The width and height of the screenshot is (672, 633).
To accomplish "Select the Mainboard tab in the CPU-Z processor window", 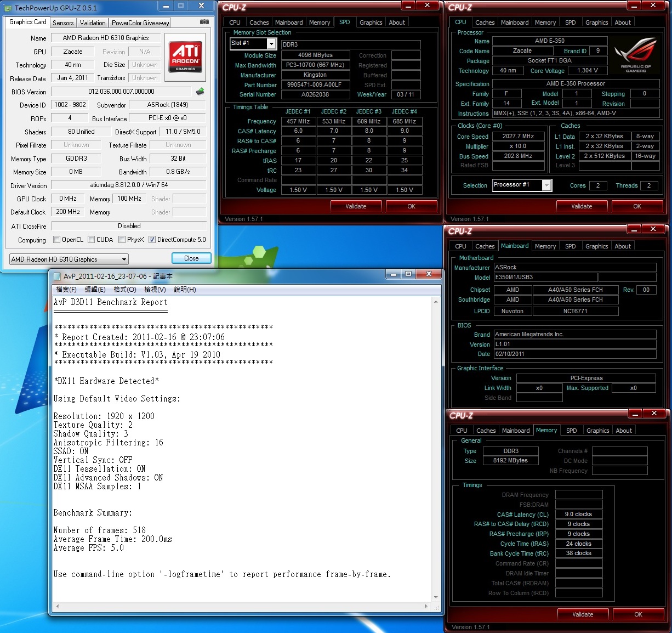I will [515, 22].
